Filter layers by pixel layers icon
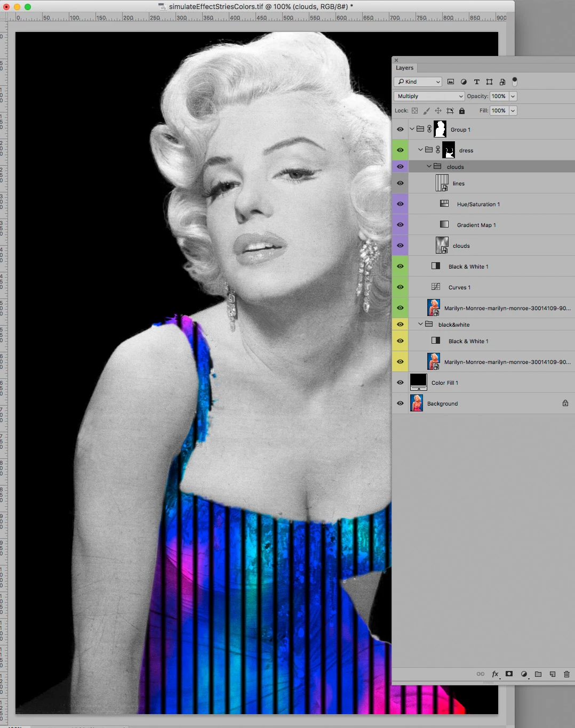The width and height of the screenshot is (575, 728). click(451, 82)
